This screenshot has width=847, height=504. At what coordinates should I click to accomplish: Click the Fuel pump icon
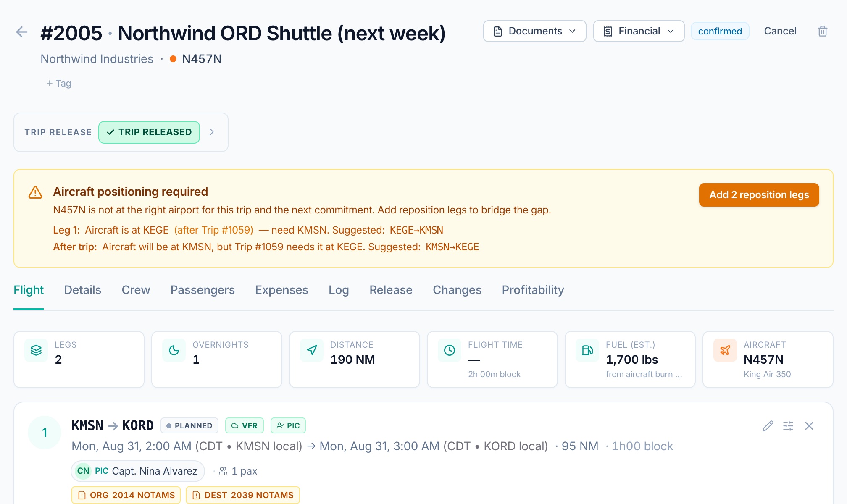pos(587,350)
